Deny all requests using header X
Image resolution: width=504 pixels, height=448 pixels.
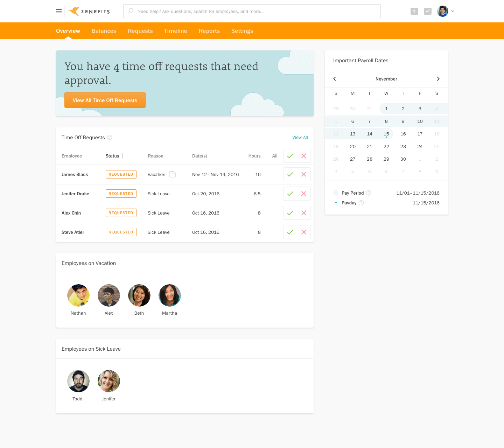click(x=304, y=156)
